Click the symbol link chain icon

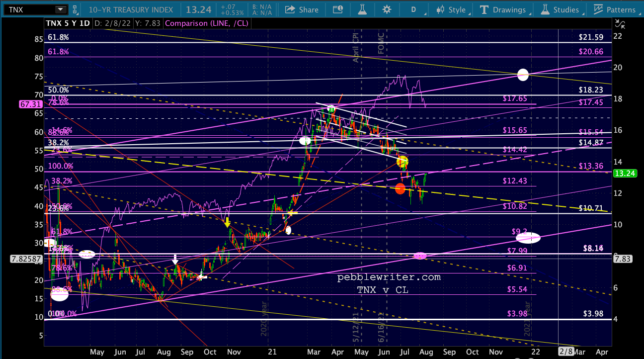[75, 9]
